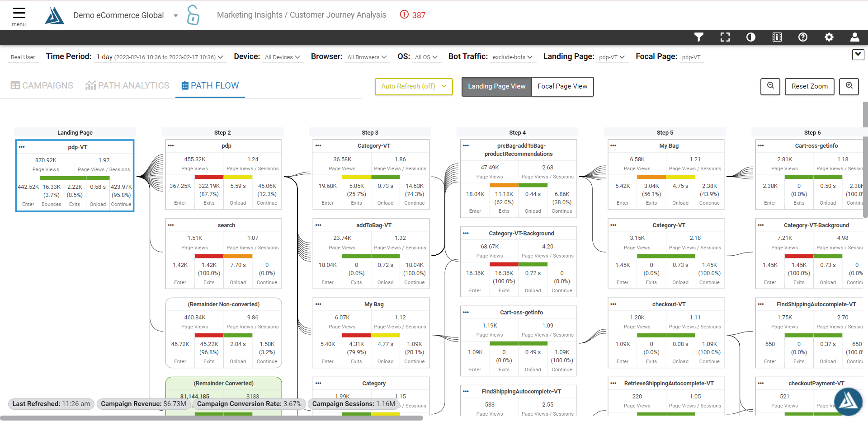Open the filter funnel tool
This screenshot has width=868, height=421.
(699, 37)
